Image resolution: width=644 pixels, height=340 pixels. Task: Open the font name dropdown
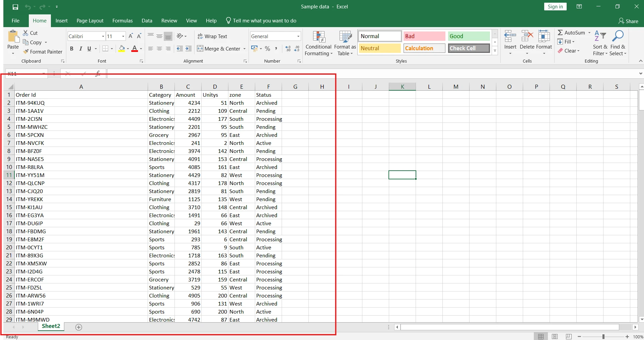(x=102, y=36)
